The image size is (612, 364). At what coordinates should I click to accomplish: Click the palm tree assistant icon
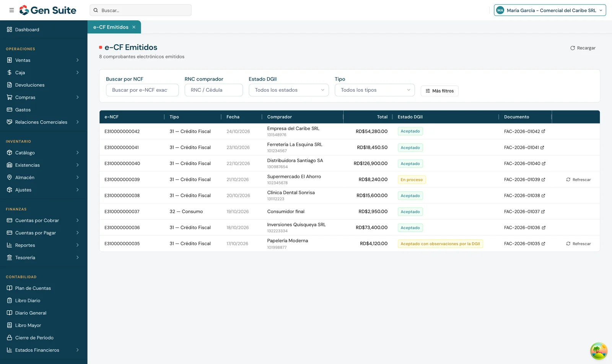click(599, 351)
